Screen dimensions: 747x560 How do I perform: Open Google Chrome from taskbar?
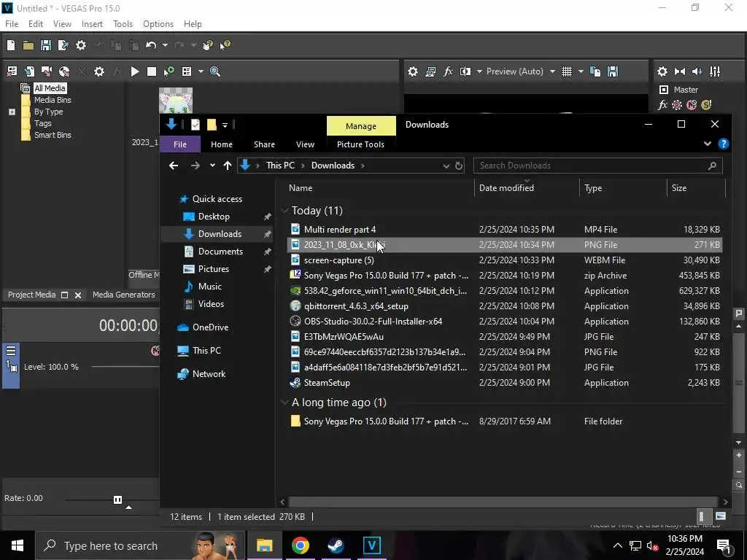[301, 545]
